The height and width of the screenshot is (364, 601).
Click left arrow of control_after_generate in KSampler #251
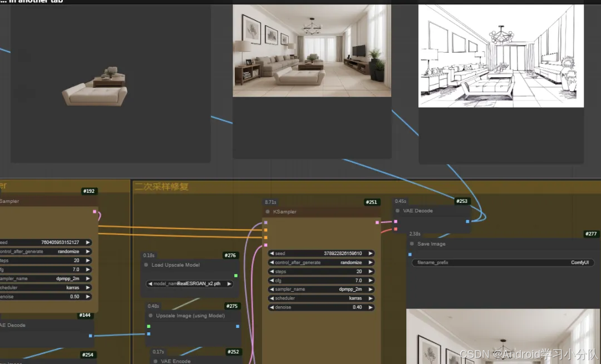tap(272, 262)
